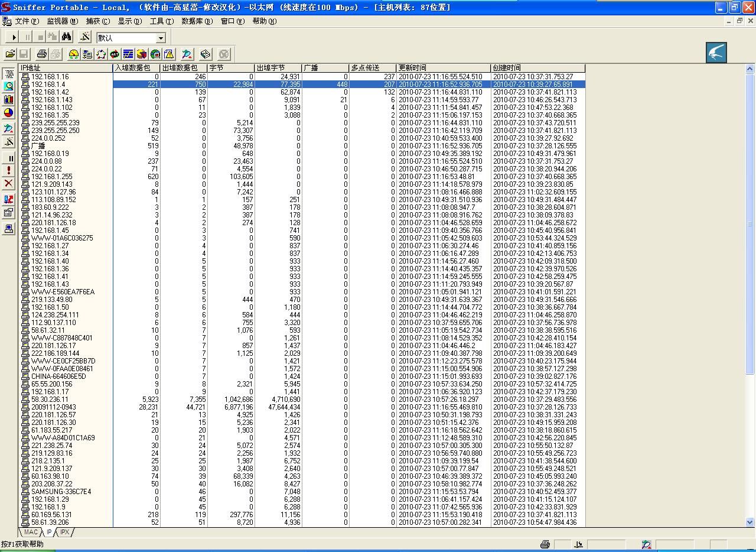Screen dimensions: 756x552
Task: Toggle the outline table view in sidebar
Action: [x=9, y=74]
